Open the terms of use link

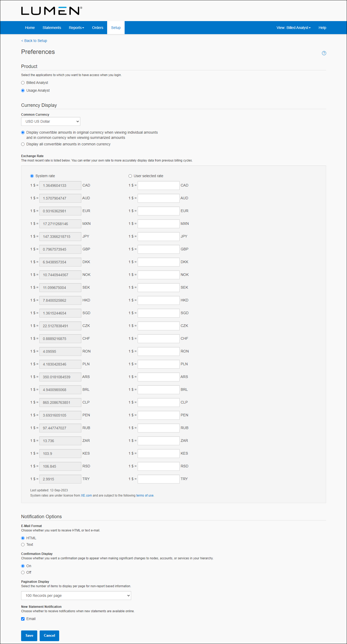(145, 496)
